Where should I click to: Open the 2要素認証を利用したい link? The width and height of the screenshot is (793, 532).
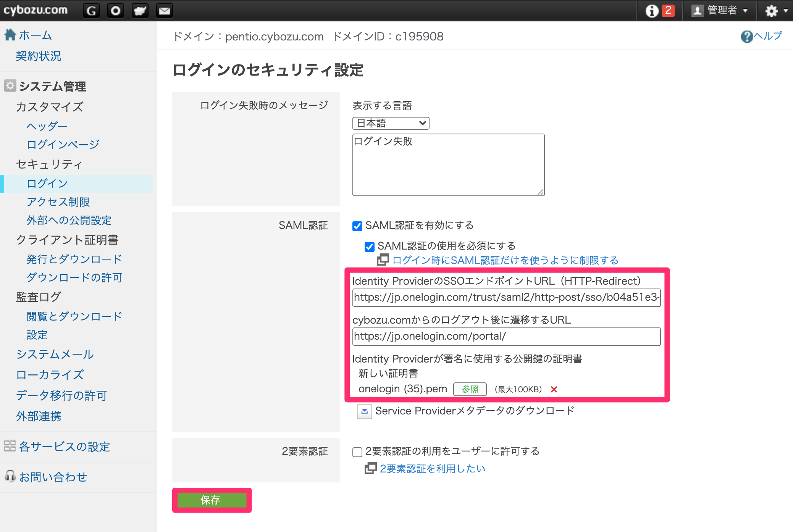point(433,469)
